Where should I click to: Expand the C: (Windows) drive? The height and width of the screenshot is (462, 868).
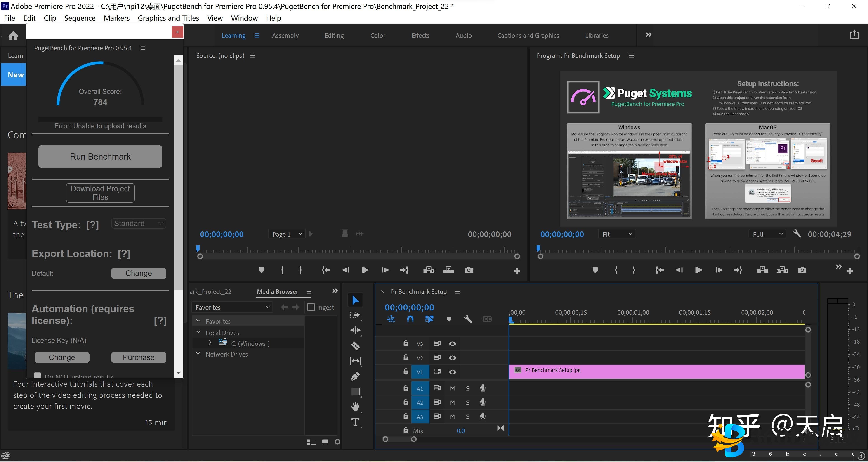tap(210, 343)
